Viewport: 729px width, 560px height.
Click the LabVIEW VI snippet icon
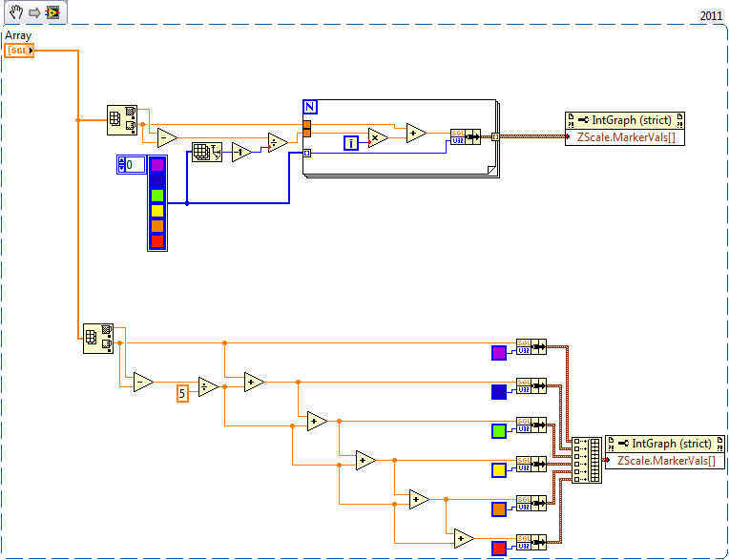tap(53, 12)
